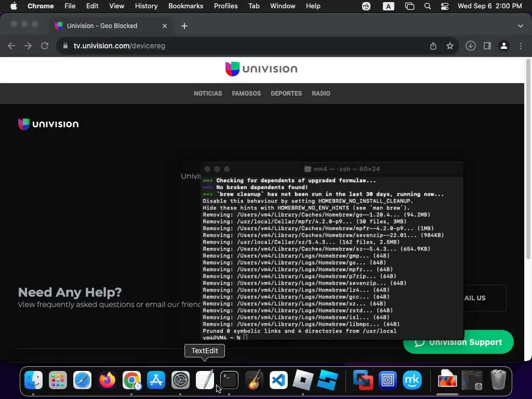Open the Edit menu
Screen dimensions: 532x399
click(x=92, y=6)
